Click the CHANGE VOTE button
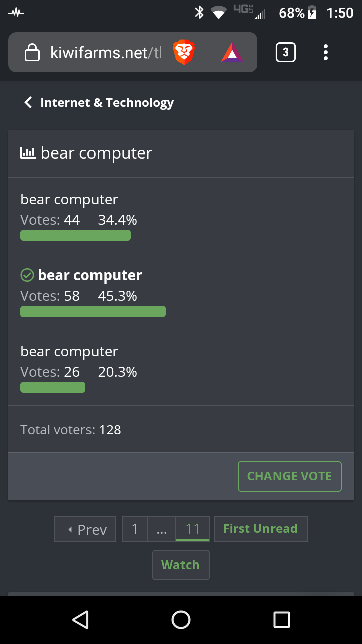 pyautogui.click(x=290, y=476)
